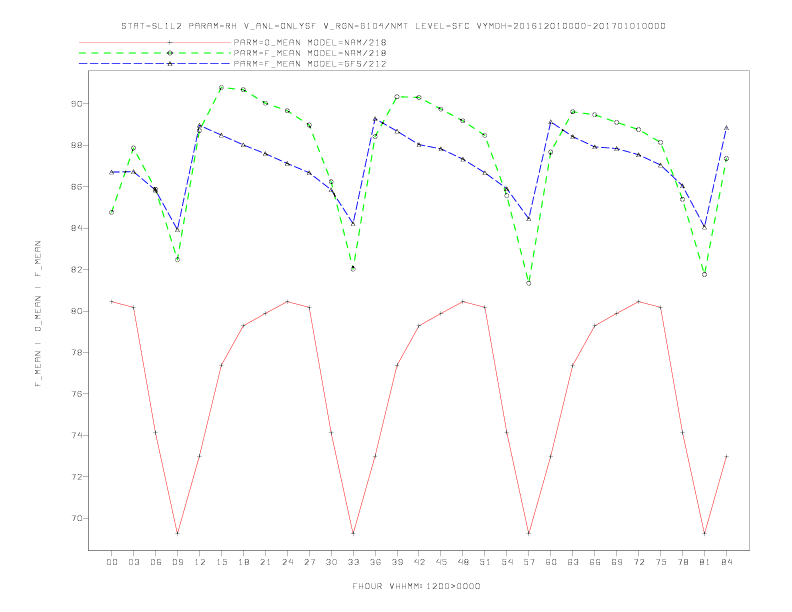Click y-axis tick label 90
The image size is (792, 612).
point(77,104)
